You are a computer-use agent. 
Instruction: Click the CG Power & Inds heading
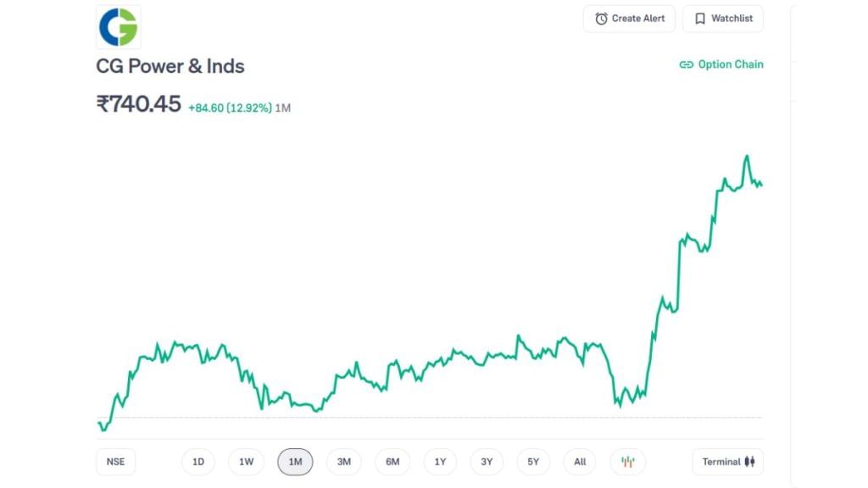click(170, 66)
